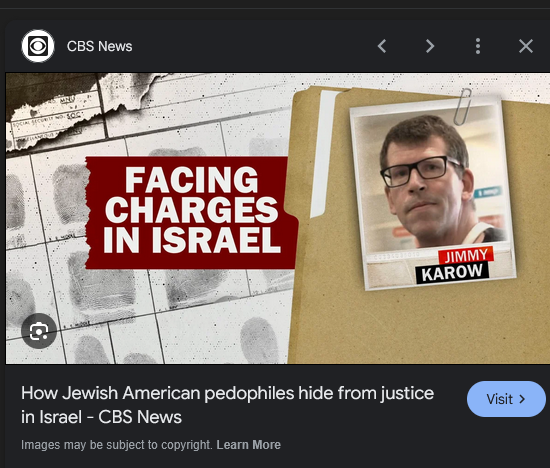This screenshot has width=550, height=468.
Task: Open the three-dot more options menu
Action: point(478,46)
